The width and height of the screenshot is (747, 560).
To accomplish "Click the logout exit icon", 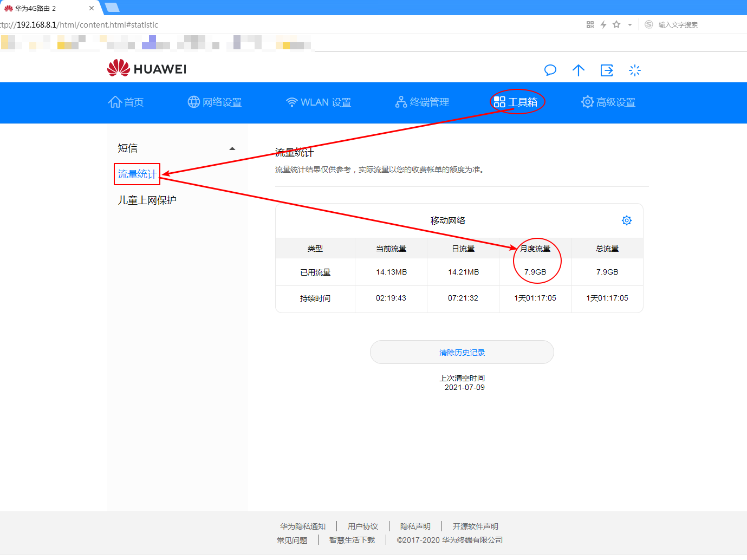I will 607,70.
